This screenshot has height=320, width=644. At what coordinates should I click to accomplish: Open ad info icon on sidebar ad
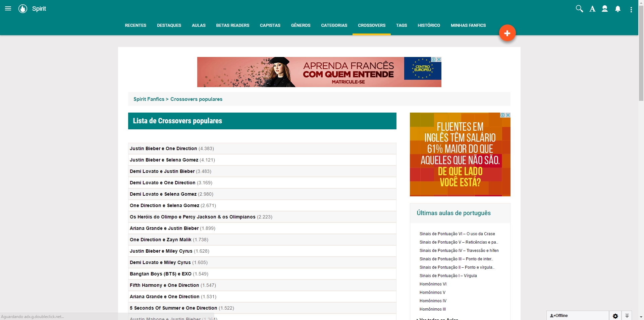[503, 115]
